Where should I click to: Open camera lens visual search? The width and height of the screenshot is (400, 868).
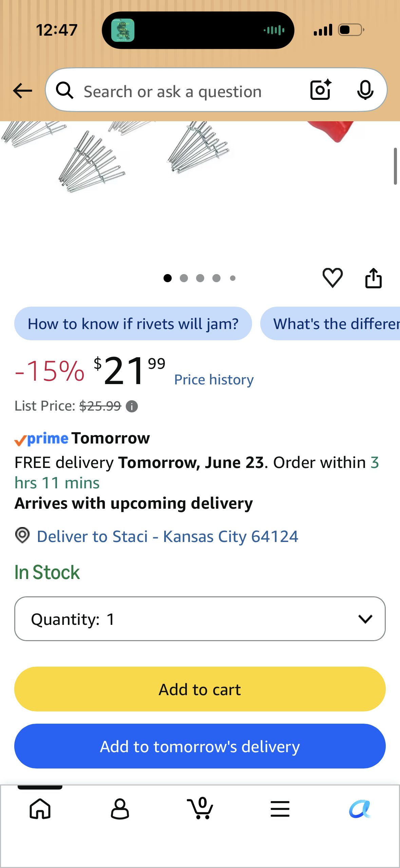(321, 90)
